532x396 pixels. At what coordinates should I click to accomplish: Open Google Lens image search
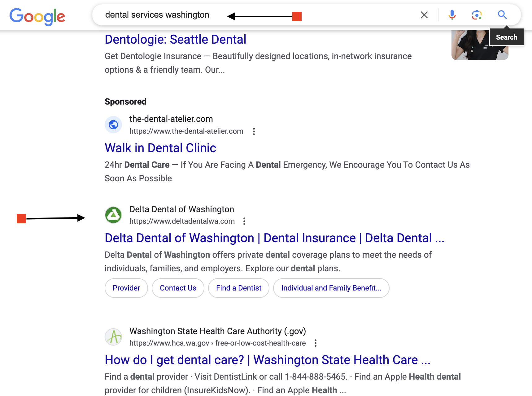click(477, 15)
